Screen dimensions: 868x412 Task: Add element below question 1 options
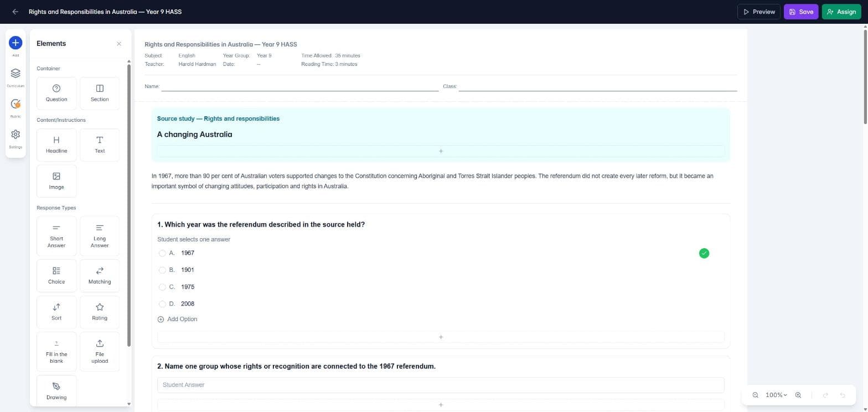(441, 337)
